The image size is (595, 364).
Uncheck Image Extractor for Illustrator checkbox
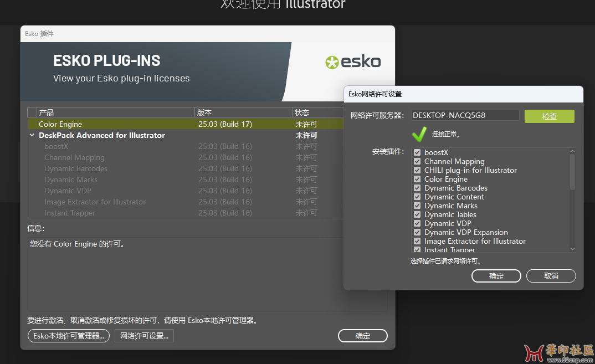coord(417,241)
